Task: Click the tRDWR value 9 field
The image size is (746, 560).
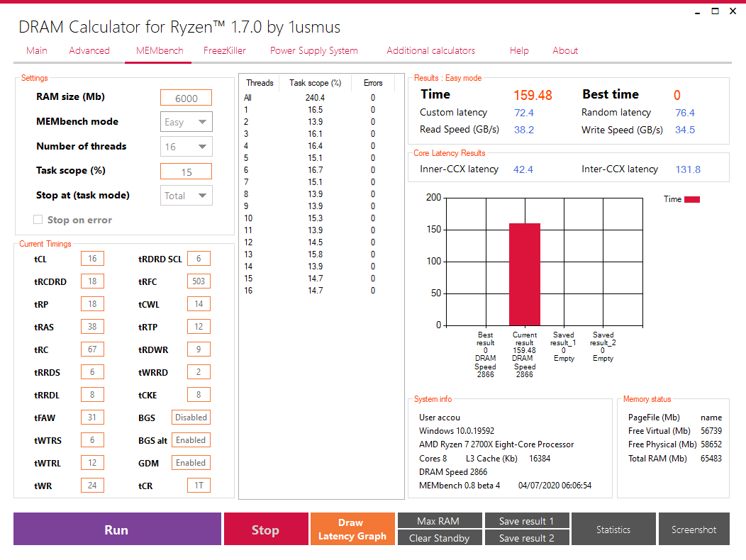Action: [199, 349]
